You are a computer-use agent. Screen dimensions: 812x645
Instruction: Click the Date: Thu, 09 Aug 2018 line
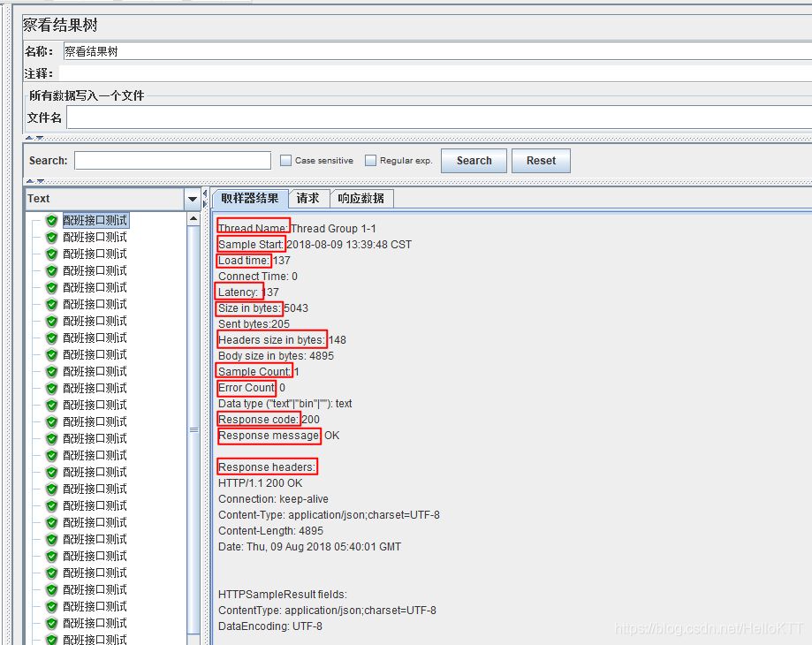[x=309, y=547]
